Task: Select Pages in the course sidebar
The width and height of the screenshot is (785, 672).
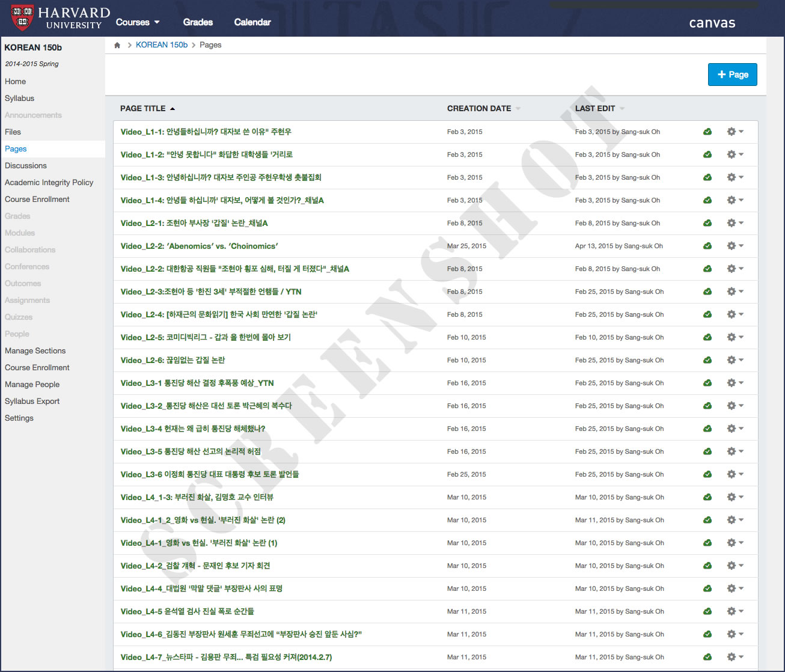Action: 16,149
